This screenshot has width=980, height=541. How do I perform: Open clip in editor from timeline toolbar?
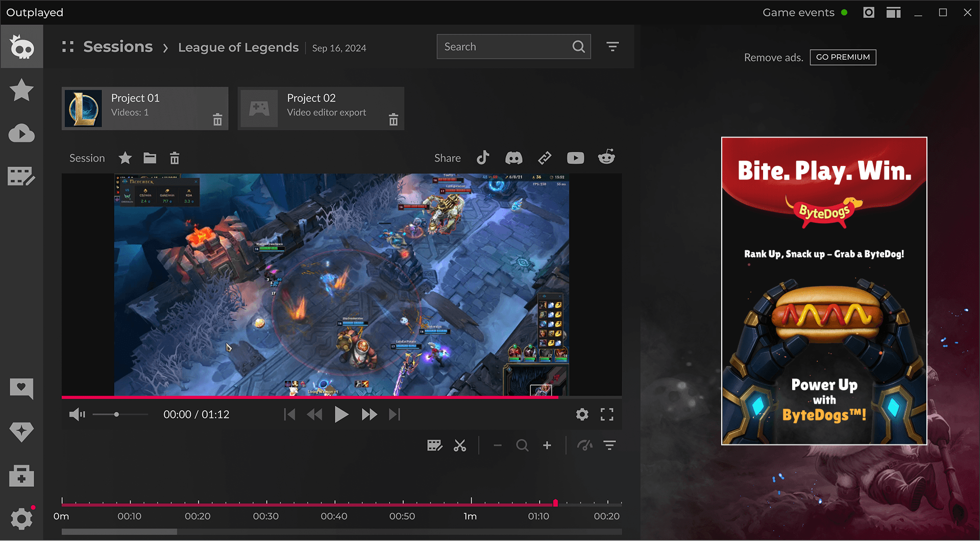(x=434, y=445)
